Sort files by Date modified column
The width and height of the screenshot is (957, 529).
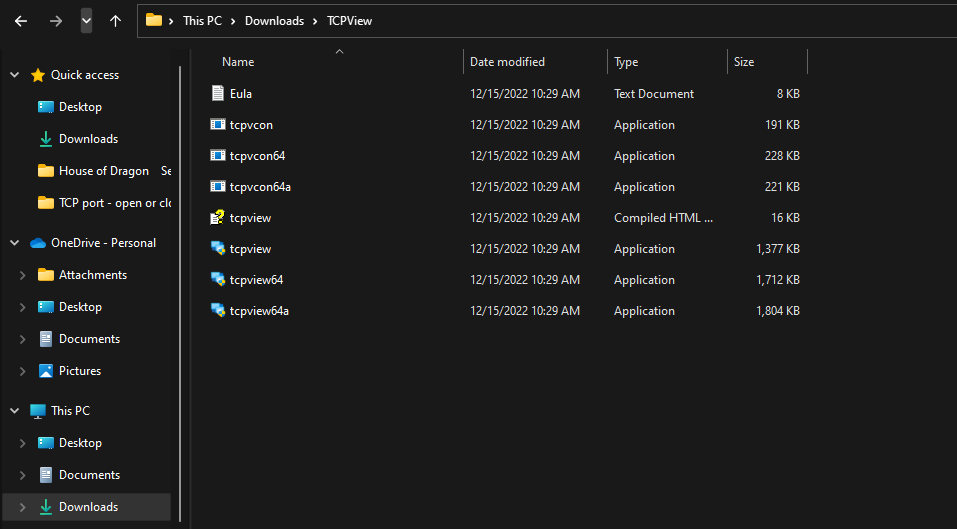point(507,62)
